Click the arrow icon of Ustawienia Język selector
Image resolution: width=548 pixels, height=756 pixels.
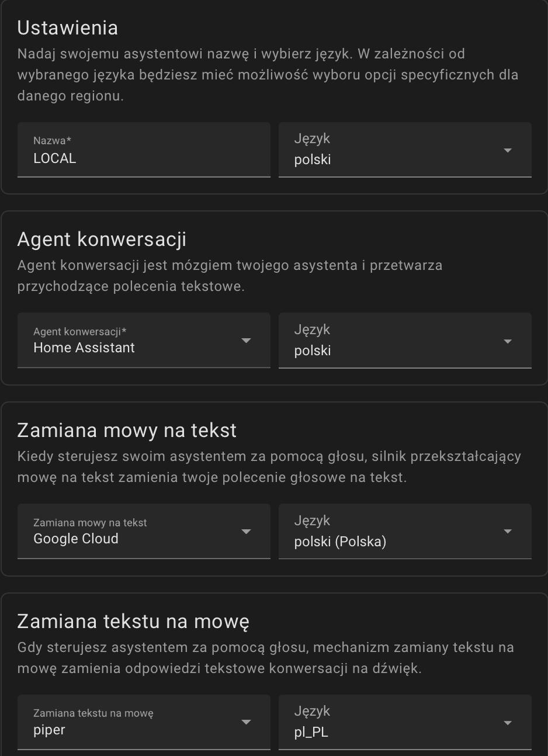click(x=507, y=150)
